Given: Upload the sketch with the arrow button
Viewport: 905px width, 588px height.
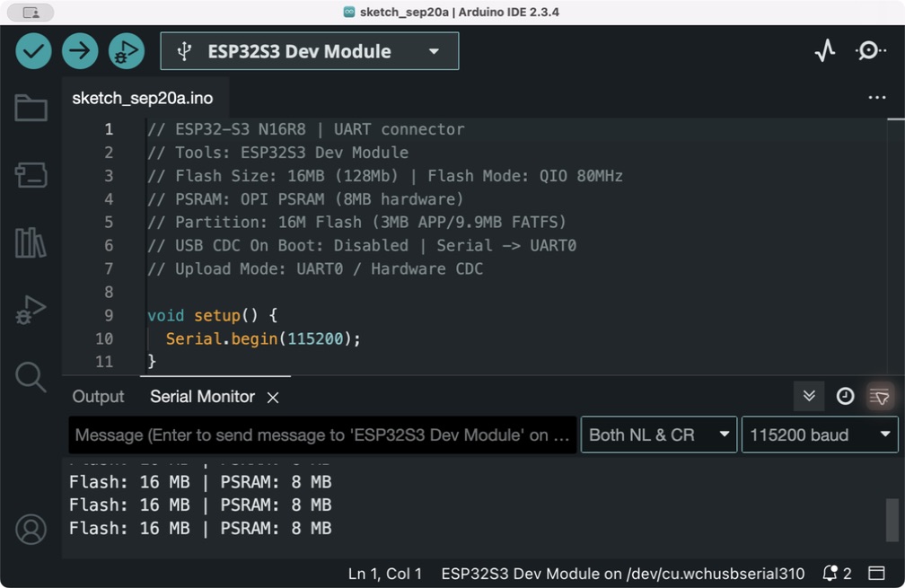Looking at the screenshot, I should 80,51.
